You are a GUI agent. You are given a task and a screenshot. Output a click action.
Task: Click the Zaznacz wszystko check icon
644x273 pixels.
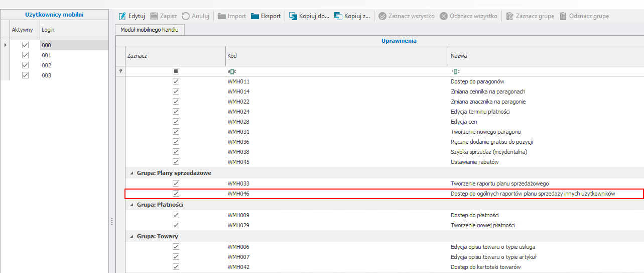tap(382, 16)
